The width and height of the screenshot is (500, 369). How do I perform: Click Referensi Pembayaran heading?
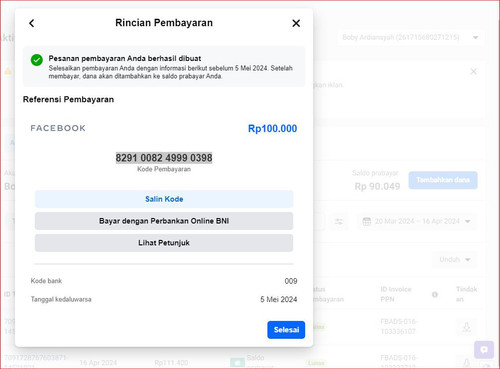68,99
